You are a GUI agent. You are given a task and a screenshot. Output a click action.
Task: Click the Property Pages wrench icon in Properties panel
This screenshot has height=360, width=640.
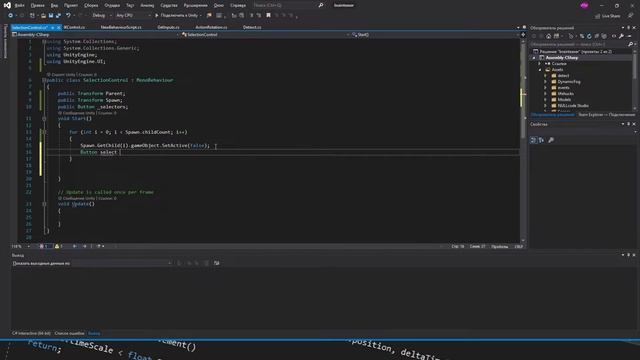551,140
